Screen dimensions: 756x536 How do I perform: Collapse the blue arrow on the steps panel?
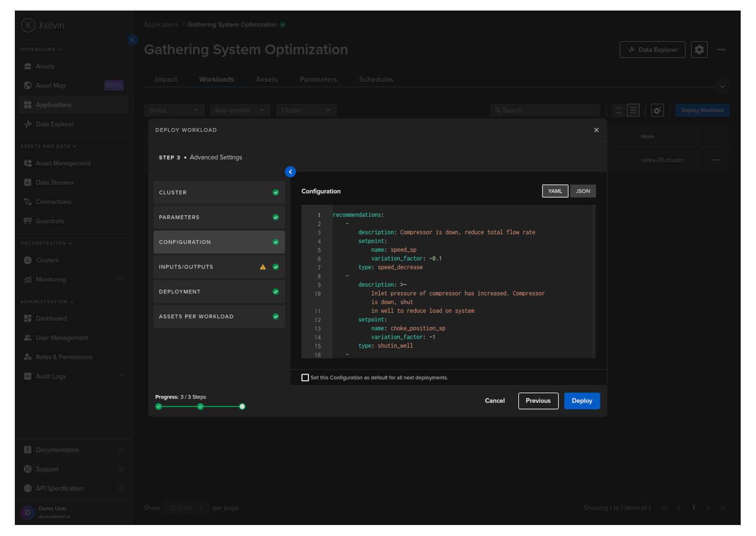(290, 172)
